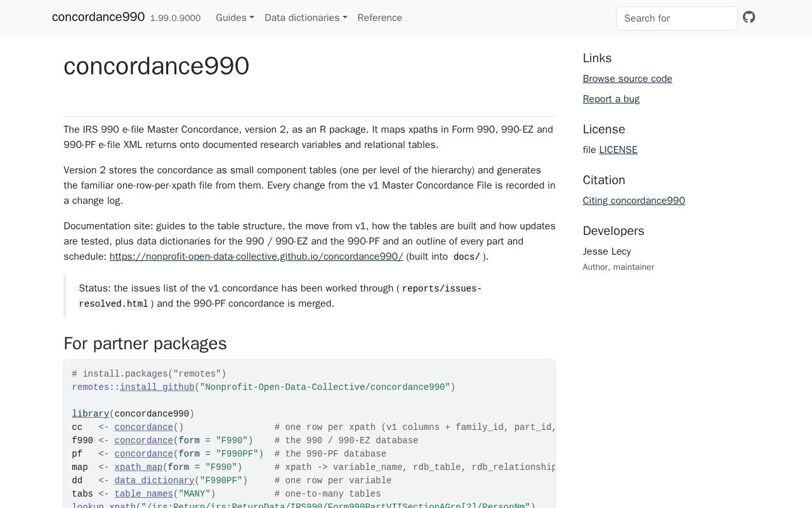Open the LICENSE file link

tap(618, 150)
